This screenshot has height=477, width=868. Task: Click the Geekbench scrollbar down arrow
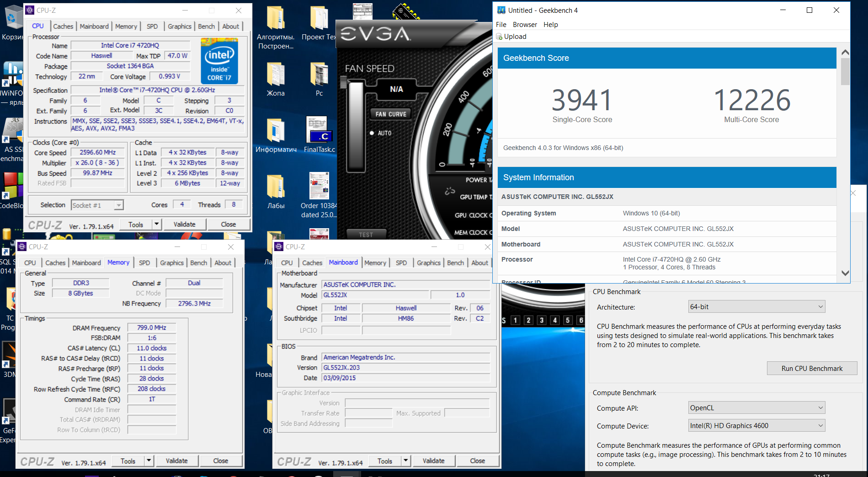[845, 273]
